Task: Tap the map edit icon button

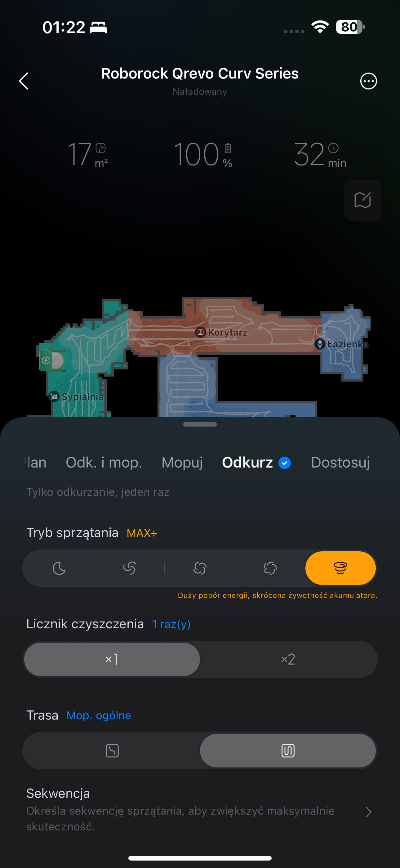Action: 362,200
